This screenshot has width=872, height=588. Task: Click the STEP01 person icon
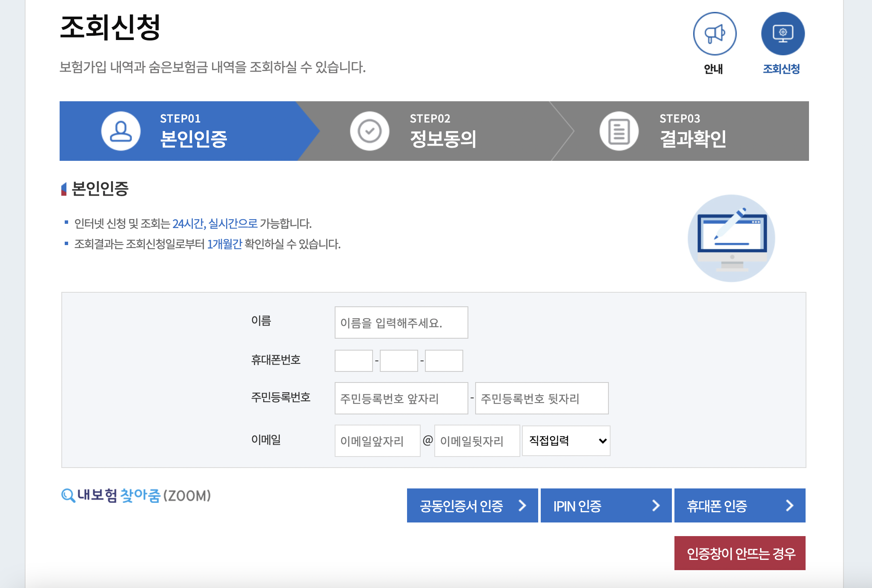click(121, 131)
